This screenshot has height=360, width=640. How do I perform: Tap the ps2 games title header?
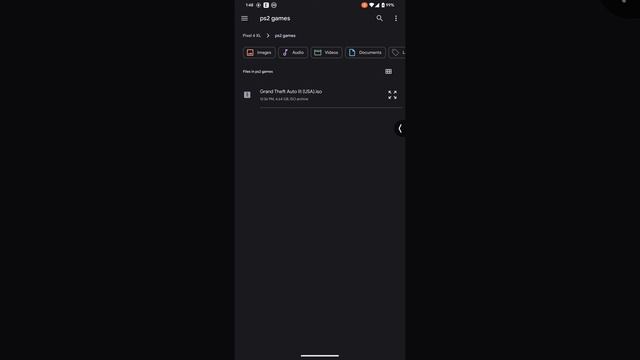coord(275,18)
